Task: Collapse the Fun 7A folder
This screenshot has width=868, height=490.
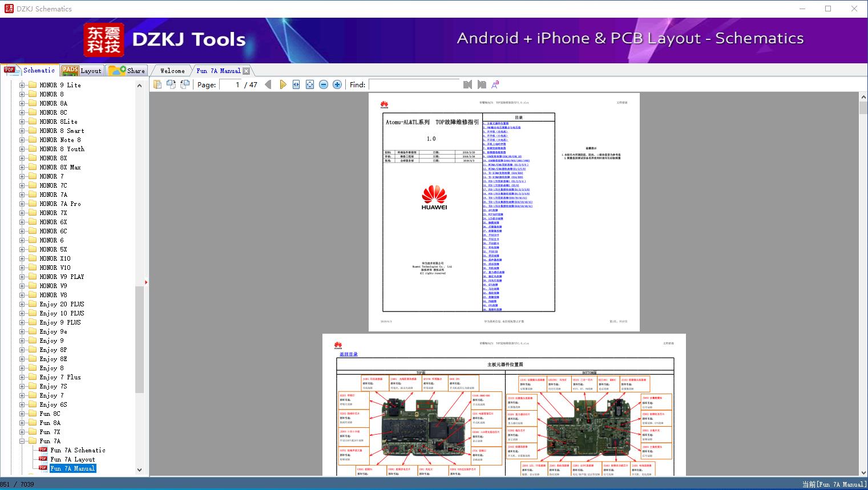Action: click(x=22, y=441)
